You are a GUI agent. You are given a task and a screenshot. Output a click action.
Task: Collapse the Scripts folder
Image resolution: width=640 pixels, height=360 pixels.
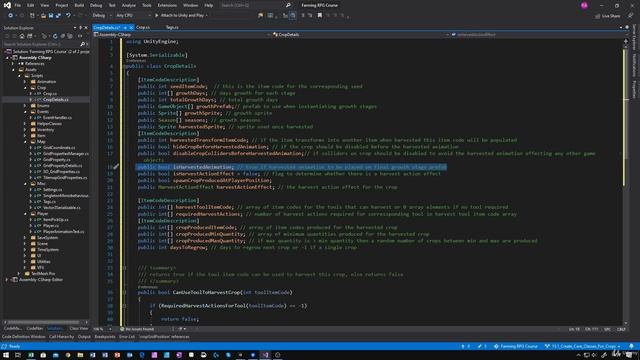(19, 76)
